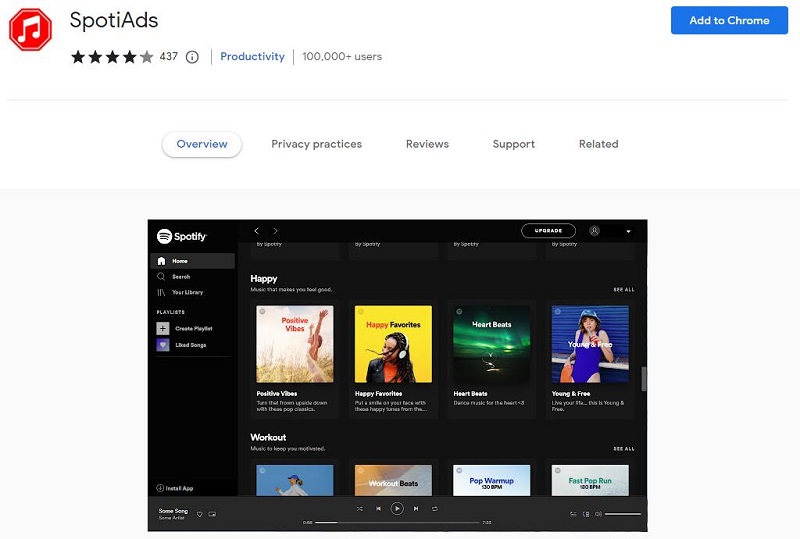This screenshot has height=539, width=800.
Task: Click the five-star rating display
Action: (x=112, y=57)
